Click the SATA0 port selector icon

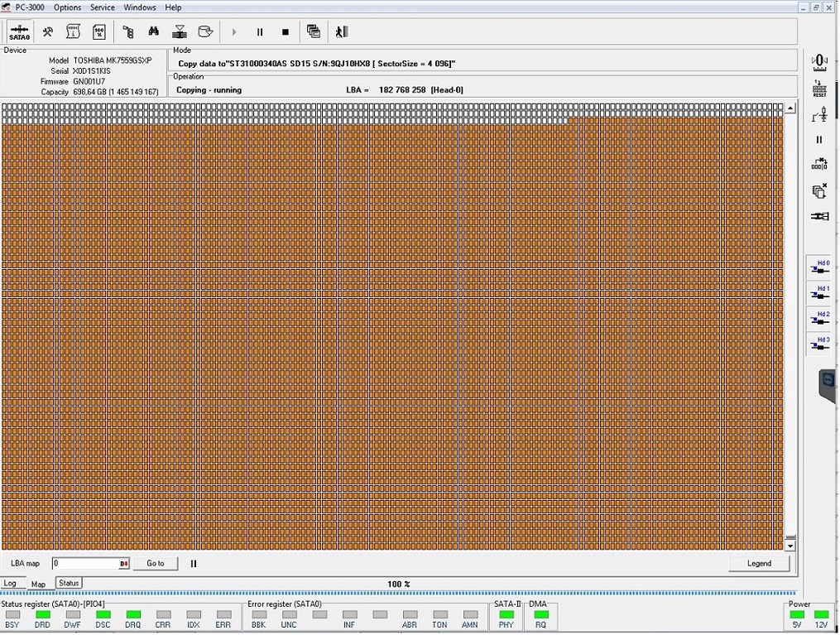(20, 32)
